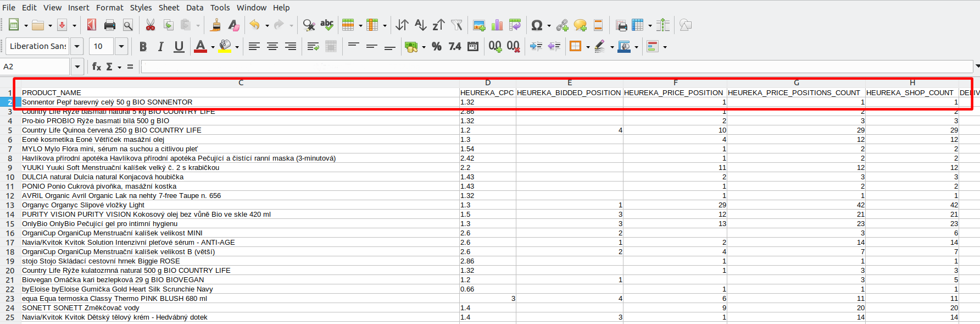The height and width of the screenshot is (324, 980).
Task: Open the font name dropdown
Action: point(77,47)
